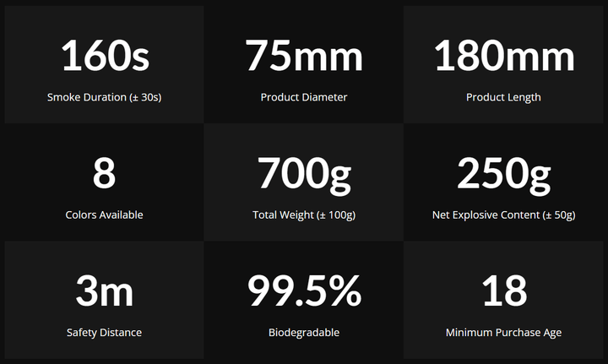Select the Safety Distance label
Viewport: 608px width, 364px height.
click(104, 332)
